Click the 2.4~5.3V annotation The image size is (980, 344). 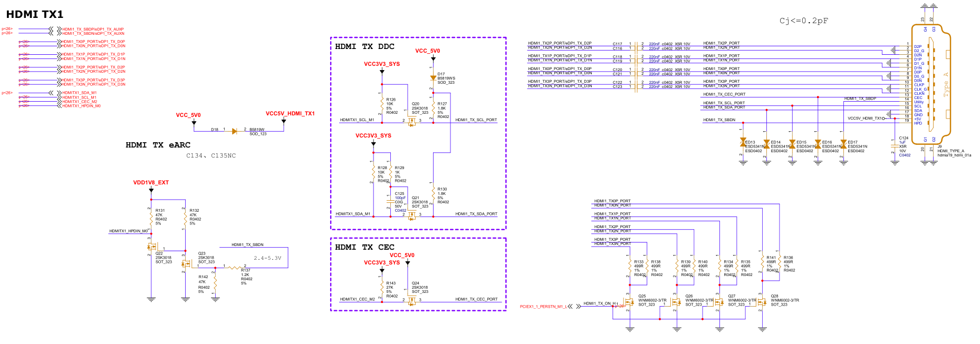tap(267, 258)
